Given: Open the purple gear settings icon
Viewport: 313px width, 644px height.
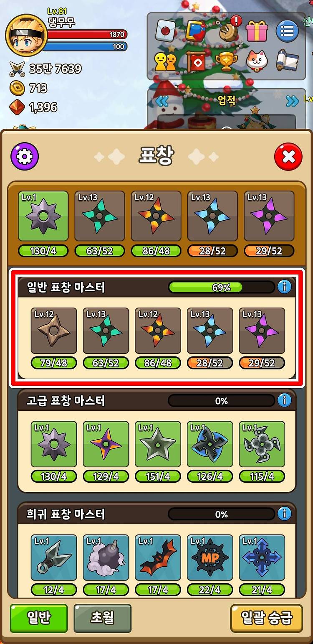Looking at the screenshot, I should (x=25, y=157).
